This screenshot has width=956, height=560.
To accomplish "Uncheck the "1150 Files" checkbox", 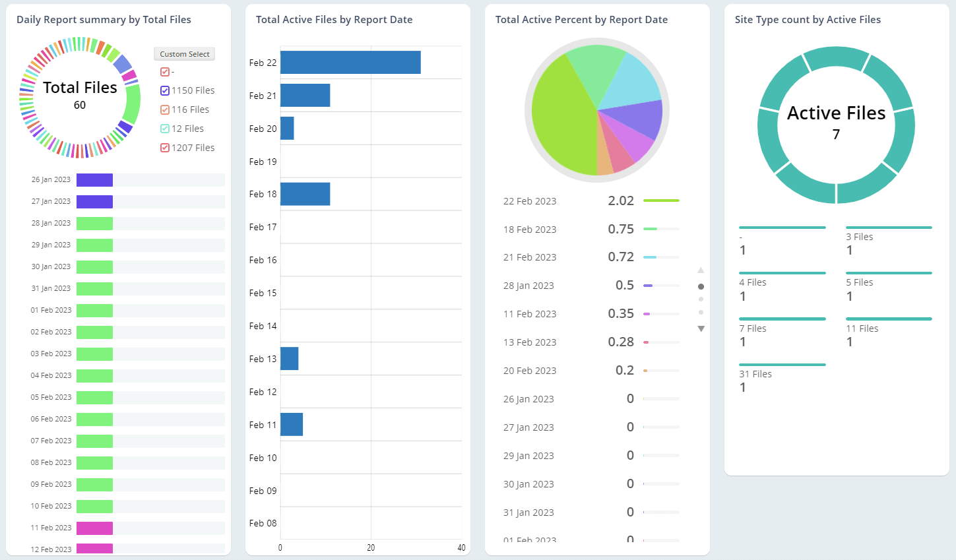I will tap(164, 90).
